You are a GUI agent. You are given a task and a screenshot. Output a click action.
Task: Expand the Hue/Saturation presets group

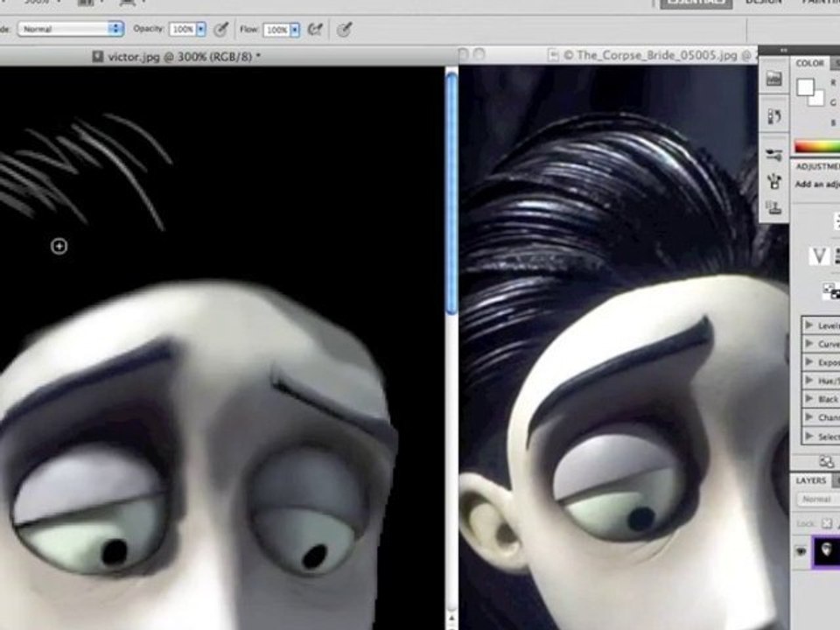point(809,381)
